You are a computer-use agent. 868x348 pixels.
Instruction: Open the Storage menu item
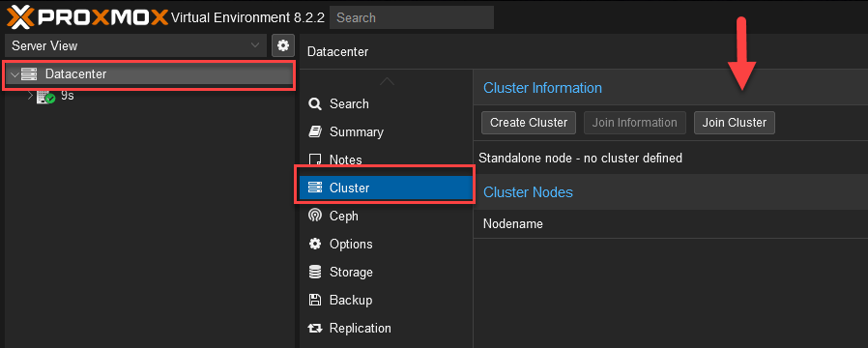[387, 273]
